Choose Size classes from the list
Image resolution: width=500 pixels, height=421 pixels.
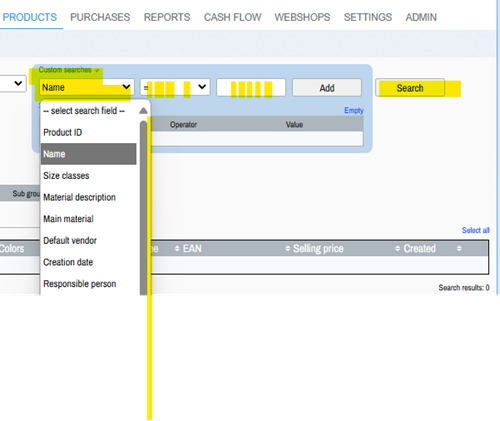click(x=88, y=176)
